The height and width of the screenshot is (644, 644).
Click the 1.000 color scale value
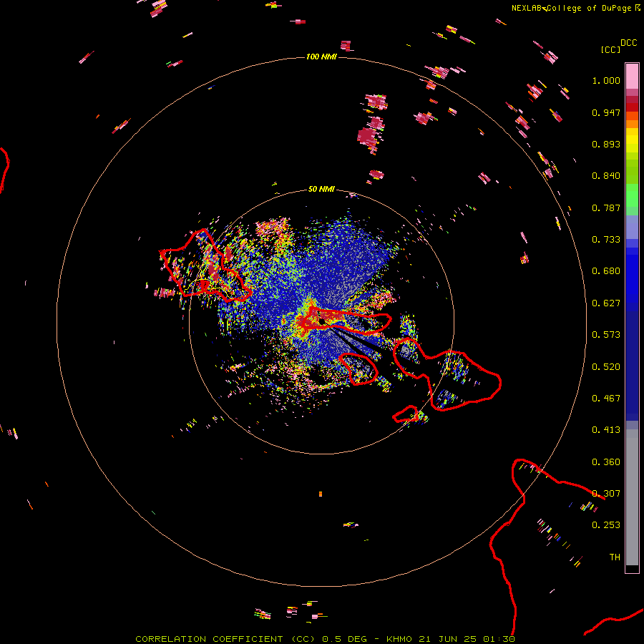tap(606, 80)
